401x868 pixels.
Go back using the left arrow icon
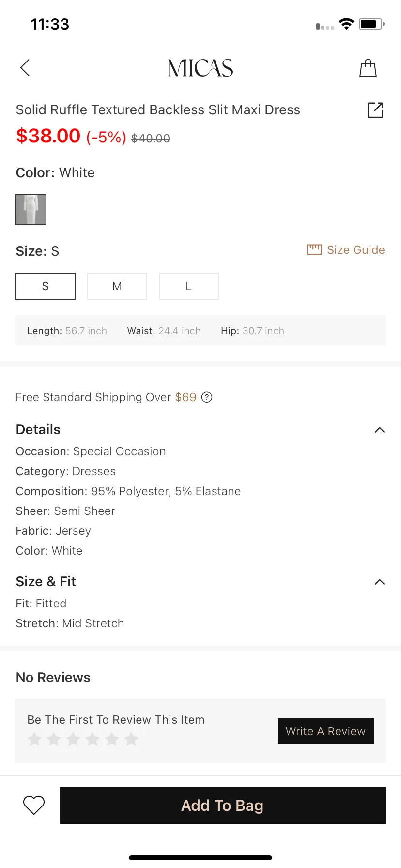coord(25,68)
